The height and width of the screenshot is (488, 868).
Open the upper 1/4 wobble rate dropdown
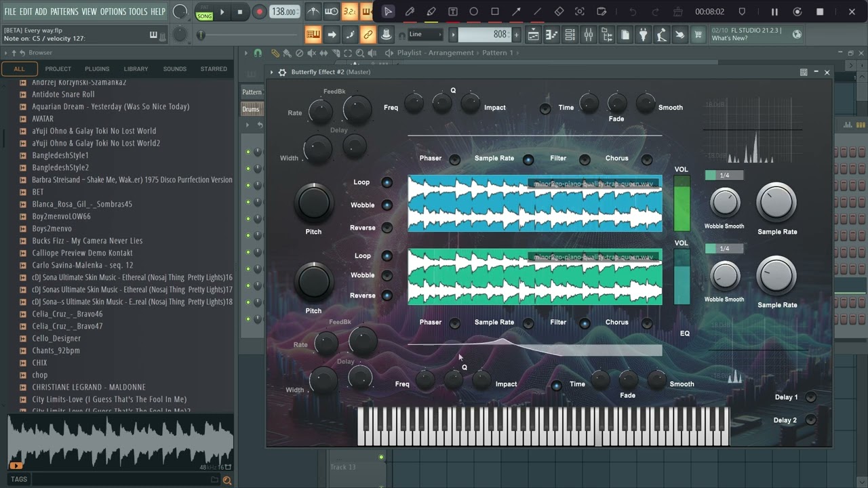(724, 176)
